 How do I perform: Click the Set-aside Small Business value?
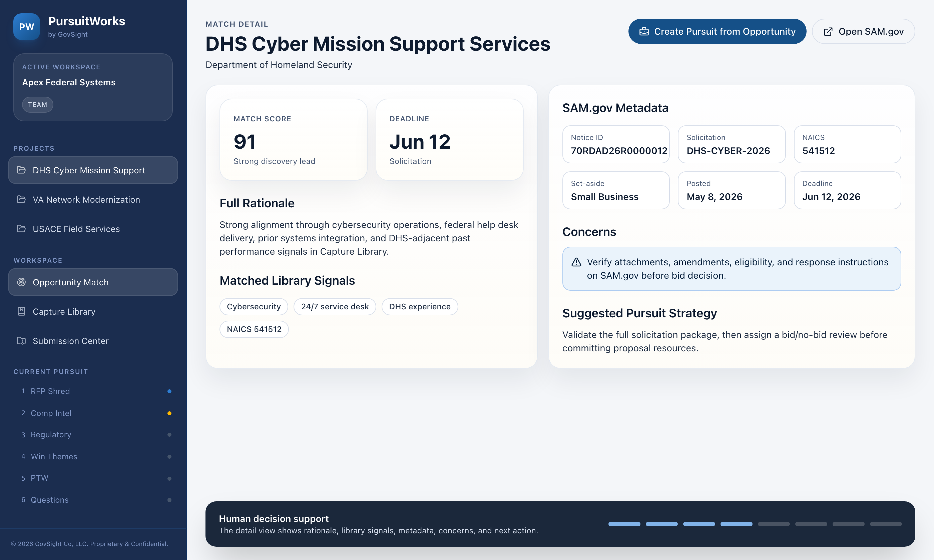604,197
